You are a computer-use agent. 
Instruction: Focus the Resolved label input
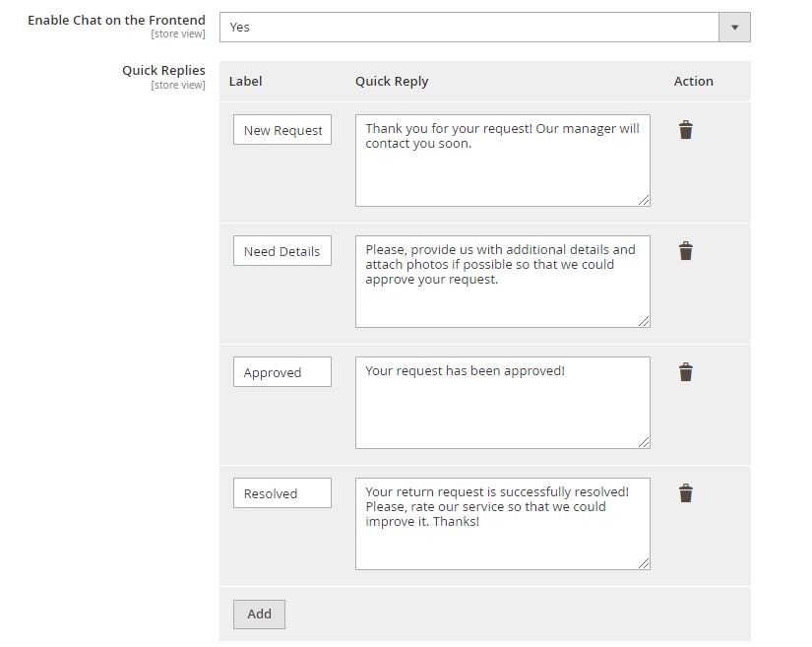pyautogui.click(x=282, y=492)
